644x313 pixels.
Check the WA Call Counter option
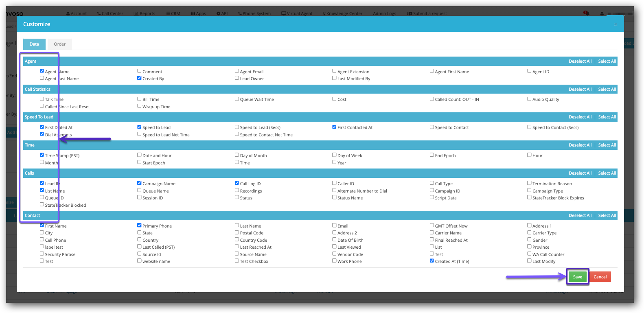coord(529,254)
